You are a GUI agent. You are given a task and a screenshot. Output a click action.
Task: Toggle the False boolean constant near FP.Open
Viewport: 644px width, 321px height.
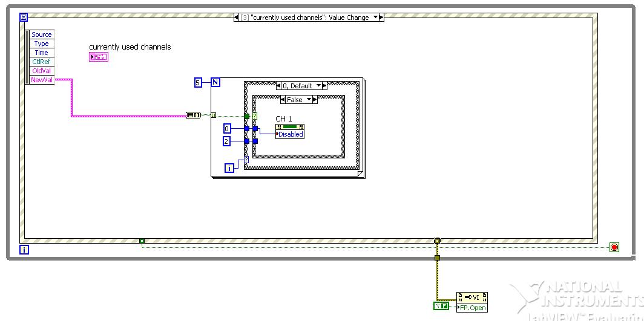pyautogui.click(x=441, y=306)
